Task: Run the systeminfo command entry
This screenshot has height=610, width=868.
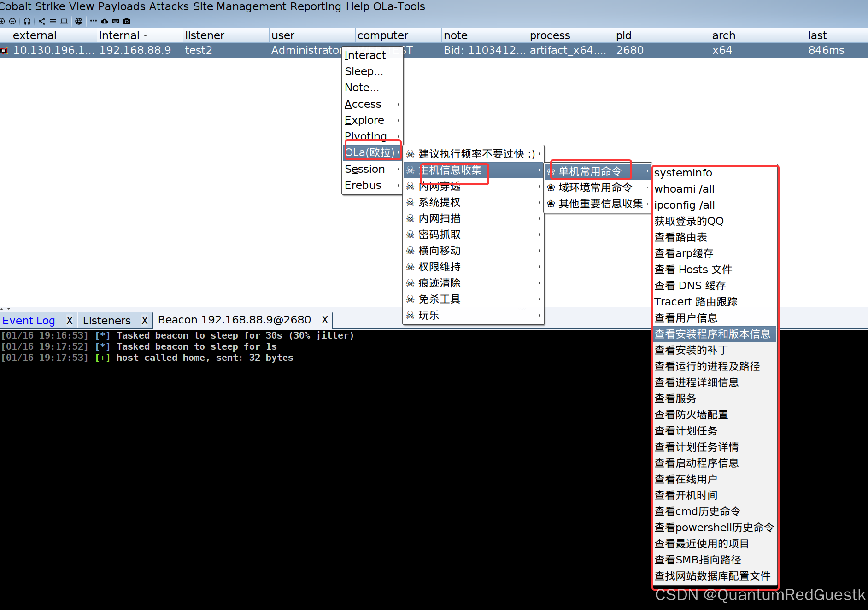Action: pyautogui.click(x=715, y=173)
